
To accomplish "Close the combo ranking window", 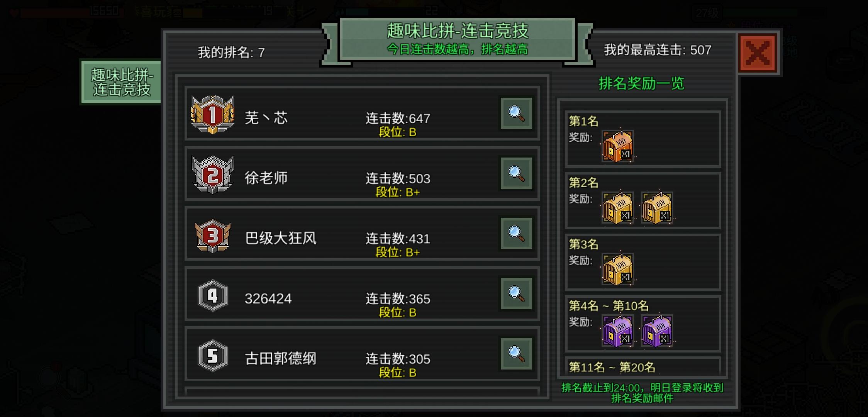I will click(x=757, y=53).
